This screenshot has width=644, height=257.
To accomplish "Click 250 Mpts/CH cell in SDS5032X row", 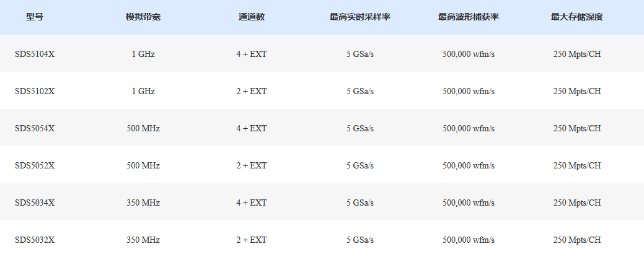I will pyautogui.click(x=576, y=240).
